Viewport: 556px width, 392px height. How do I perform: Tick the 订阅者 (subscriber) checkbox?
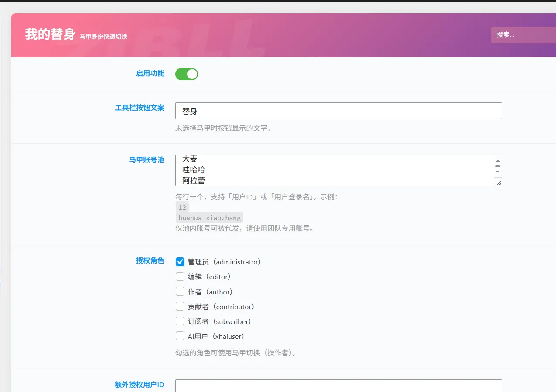pyautogui.click(x=180, y=321)
